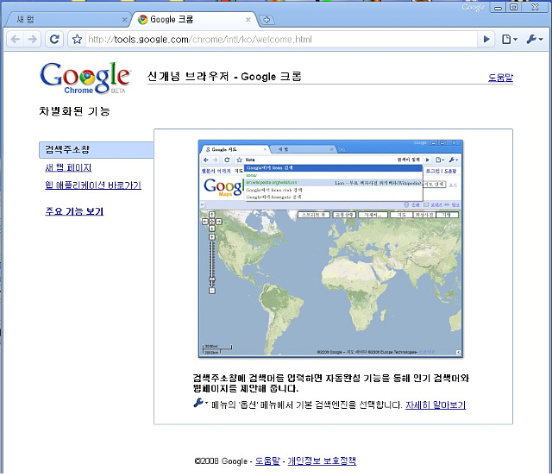Viewport: 552px width, 474px height.
Task: Click the Google Maps browser screenshot
Action: [x=331, y=248]
